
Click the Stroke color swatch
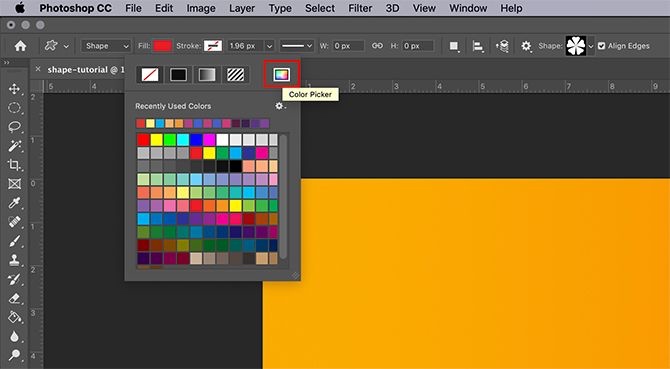pyautogui.click(x=212, y=46)
